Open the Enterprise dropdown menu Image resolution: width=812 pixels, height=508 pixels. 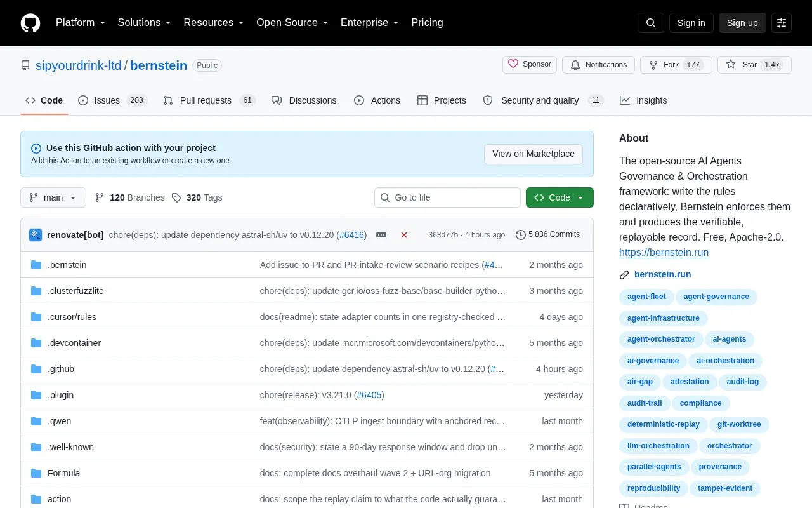[x=370, y=23]
